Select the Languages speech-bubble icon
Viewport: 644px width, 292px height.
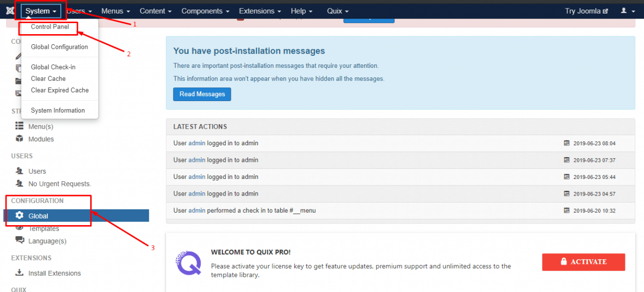(19, 241)
